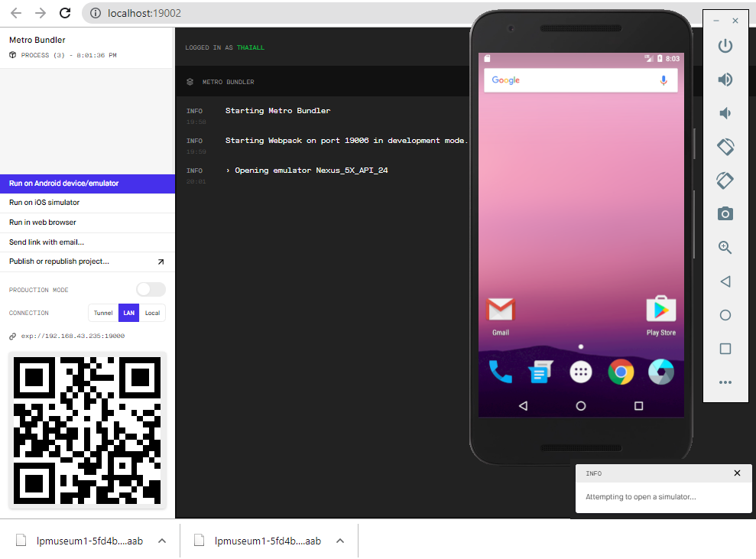Launch Chrome from the phone dock

pos(621,372)
